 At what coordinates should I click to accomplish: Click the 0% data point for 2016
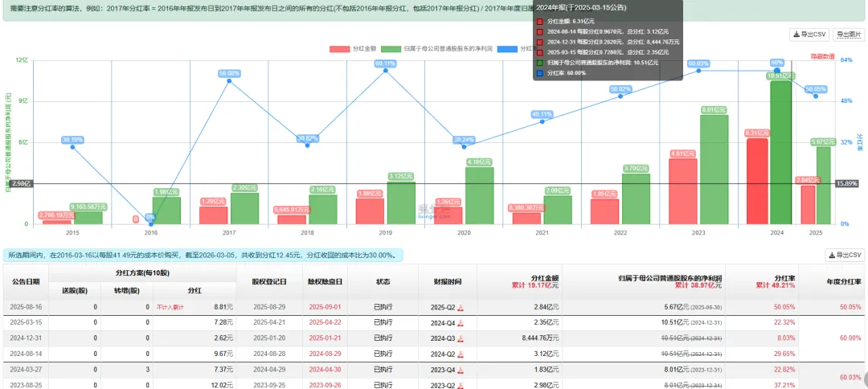150,223
